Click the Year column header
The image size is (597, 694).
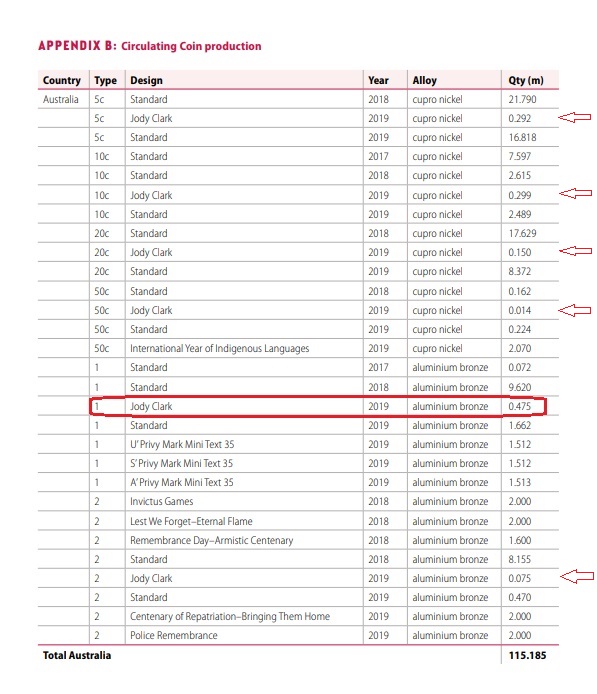[x=378, y=81]
